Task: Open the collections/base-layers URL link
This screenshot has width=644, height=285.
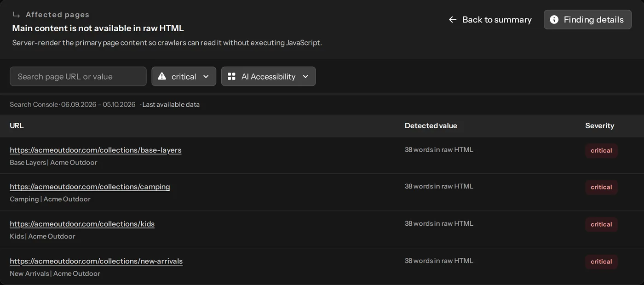Action: (96, 150)
